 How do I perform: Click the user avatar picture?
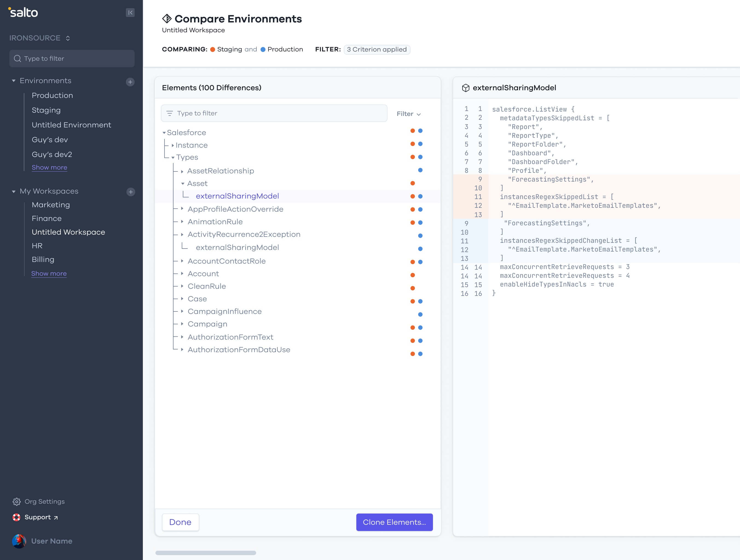tap(19, 541)
